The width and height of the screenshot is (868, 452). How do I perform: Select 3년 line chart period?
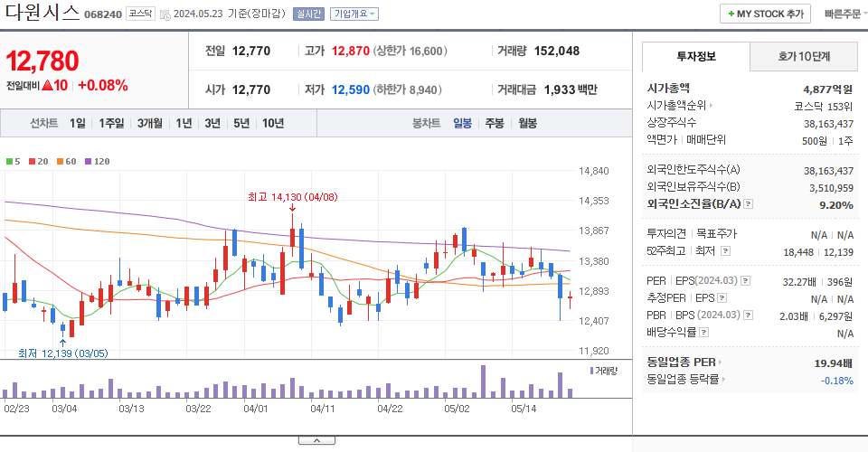click(212, 123)
